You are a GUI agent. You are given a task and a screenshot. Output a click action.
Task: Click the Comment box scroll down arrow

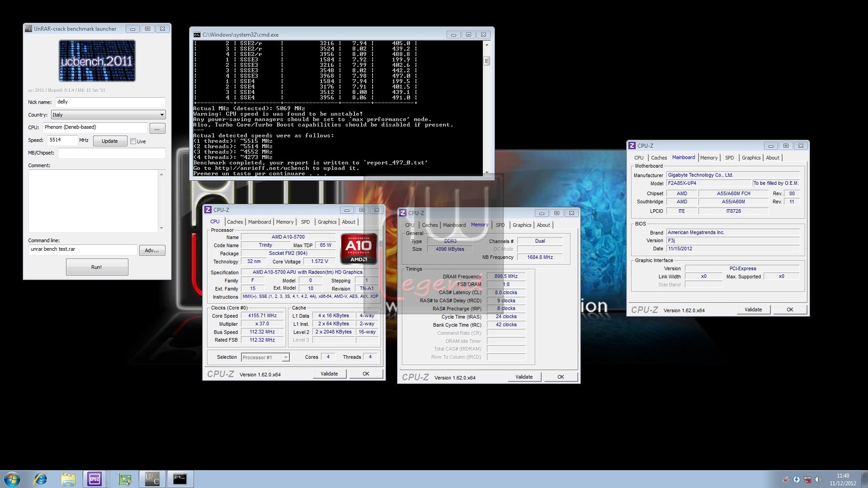pos(162,228)
